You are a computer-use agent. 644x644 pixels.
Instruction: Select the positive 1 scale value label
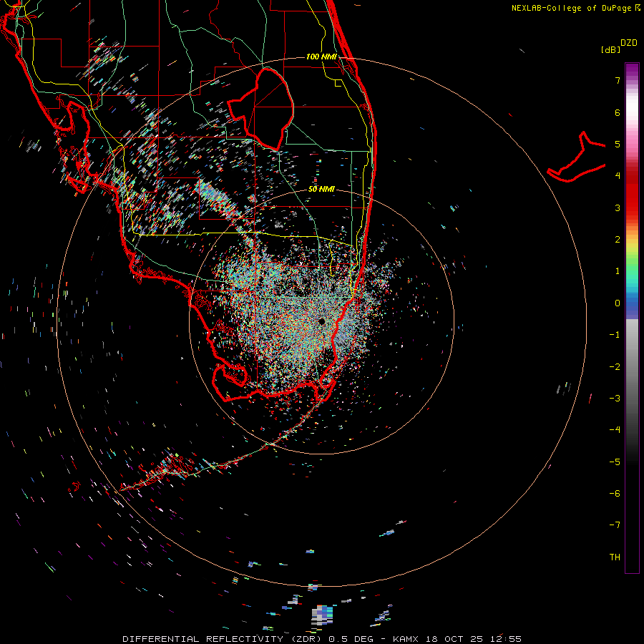coord(618,271)
